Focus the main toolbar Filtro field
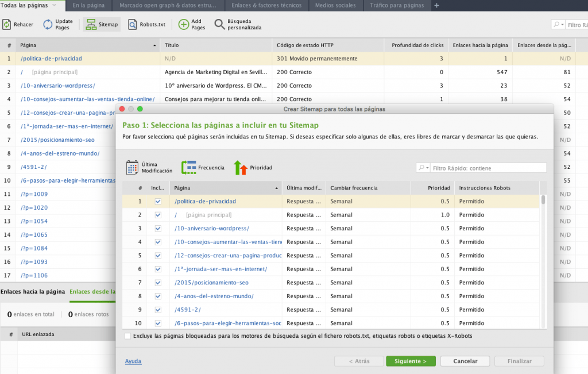 click(x=577, y=25)
